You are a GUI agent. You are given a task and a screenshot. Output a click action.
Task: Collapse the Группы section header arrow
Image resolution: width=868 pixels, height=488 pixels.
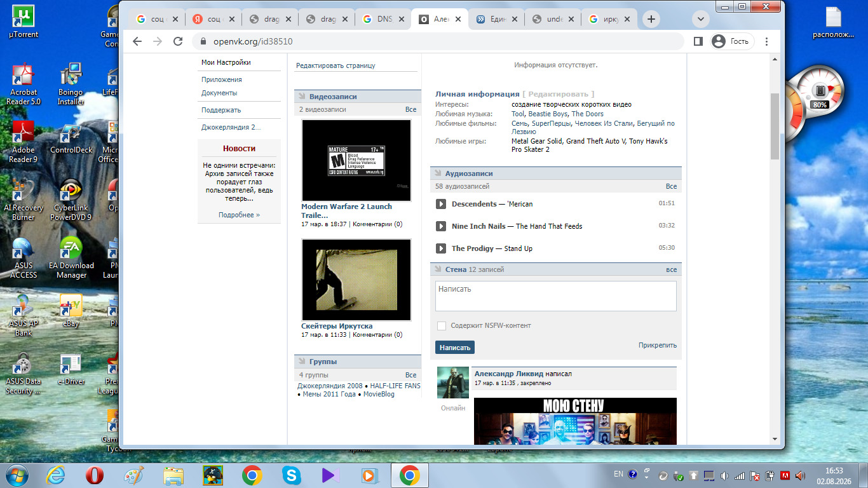(x=302, y=362)
